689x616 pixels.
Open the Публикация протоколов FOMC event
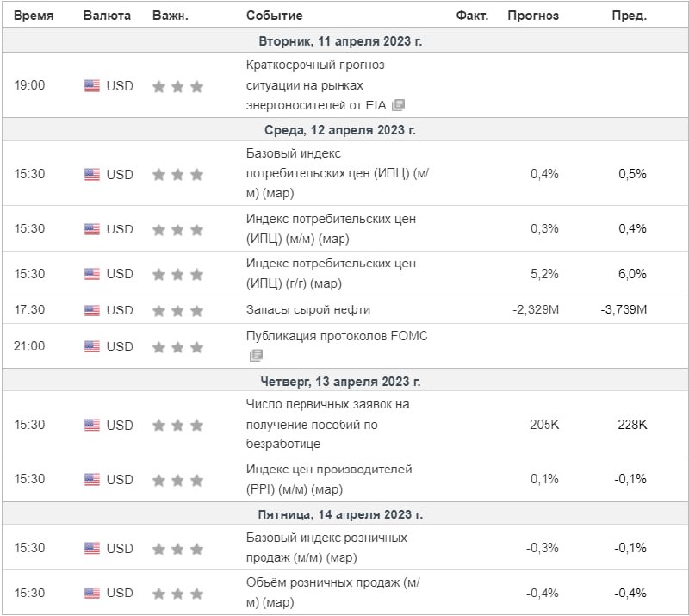[x=337, y=336]
